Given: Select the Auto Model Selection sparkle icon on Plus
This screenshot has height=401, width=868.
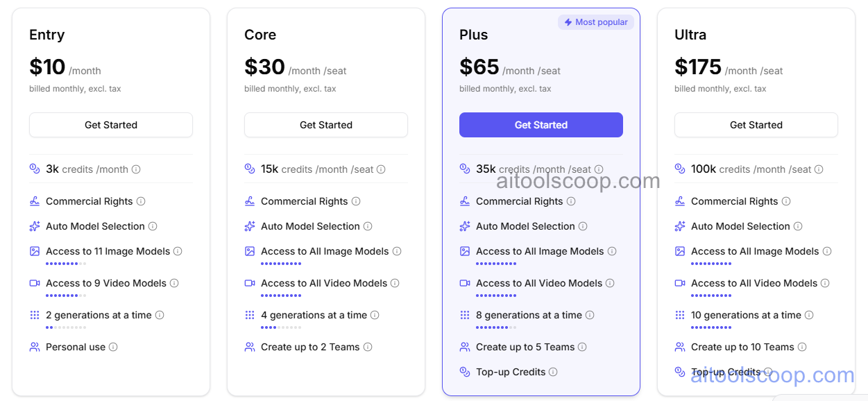Looking at the screenshot, I should [x=465, y=225].
